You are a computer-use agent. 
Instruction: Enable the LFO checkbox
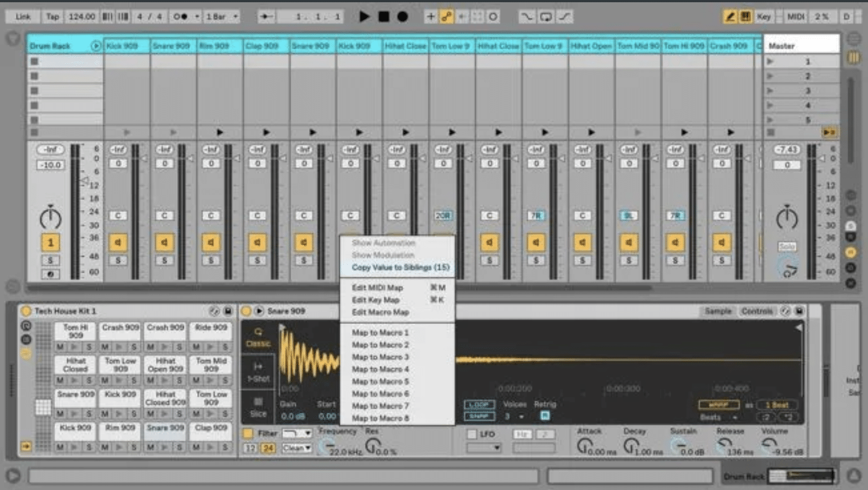tap(472, 434)
